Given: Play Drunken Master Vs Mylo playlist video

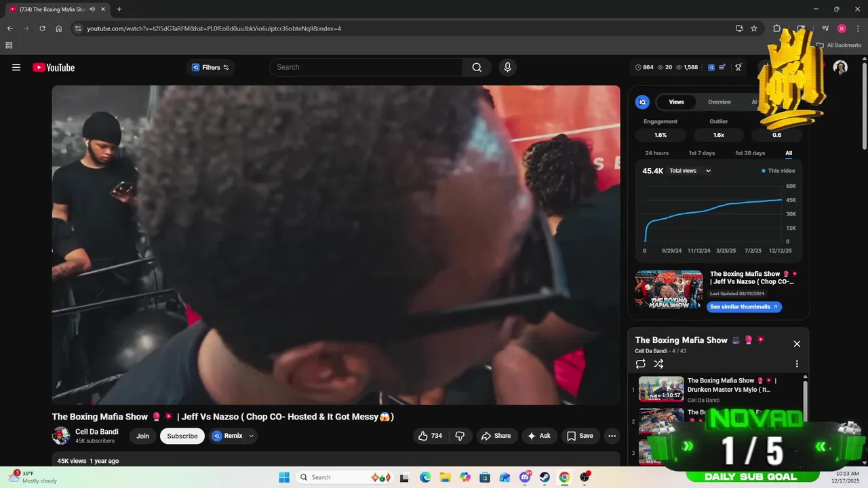Looking at the screenshot, I should pos(719,389).
